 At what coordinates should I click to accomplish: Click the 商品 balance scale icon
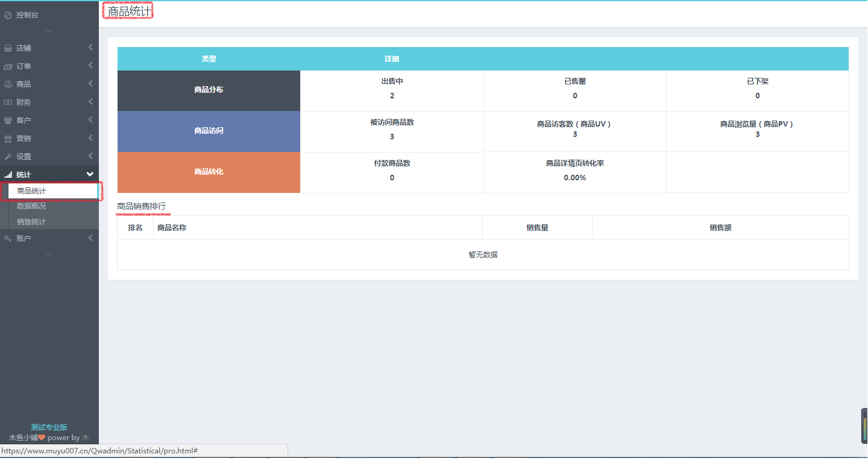(8, 84)
